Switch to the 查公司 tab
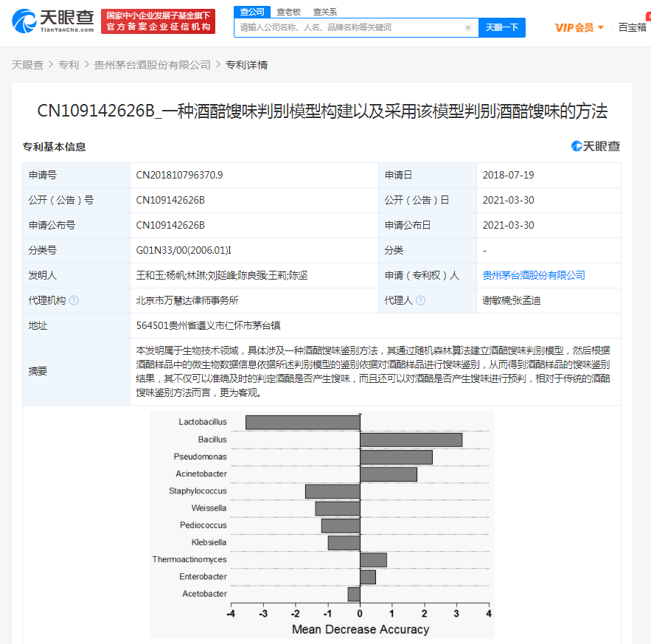Viewport: 651px width, 644px height. [252, 12]
